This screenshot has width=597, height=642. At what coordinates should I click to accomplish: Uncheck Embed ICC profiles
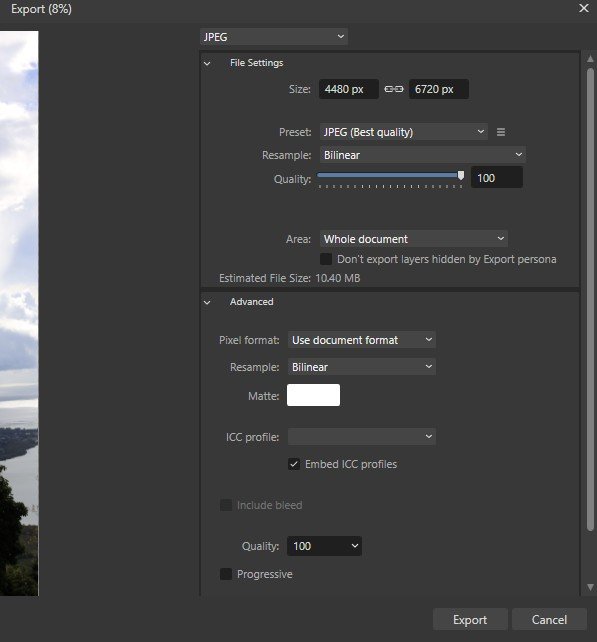[294, 464]
